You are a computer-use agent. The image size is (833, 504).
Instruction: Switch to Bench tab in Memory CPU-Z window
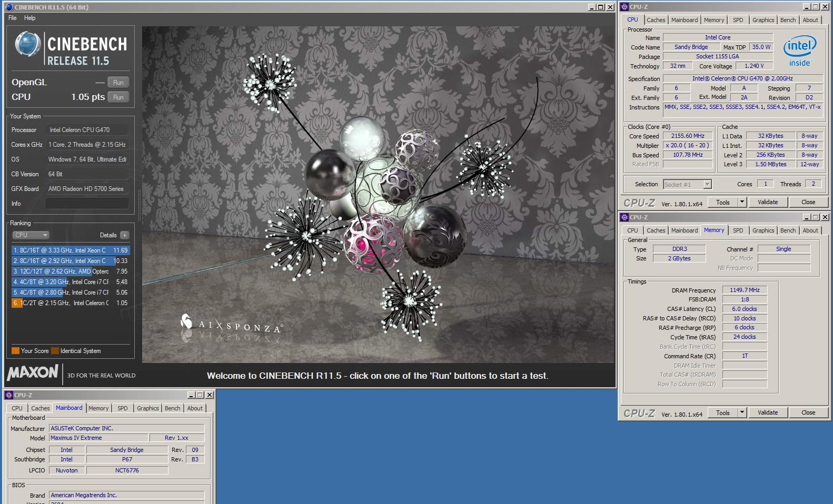click(x=788, y=230)
